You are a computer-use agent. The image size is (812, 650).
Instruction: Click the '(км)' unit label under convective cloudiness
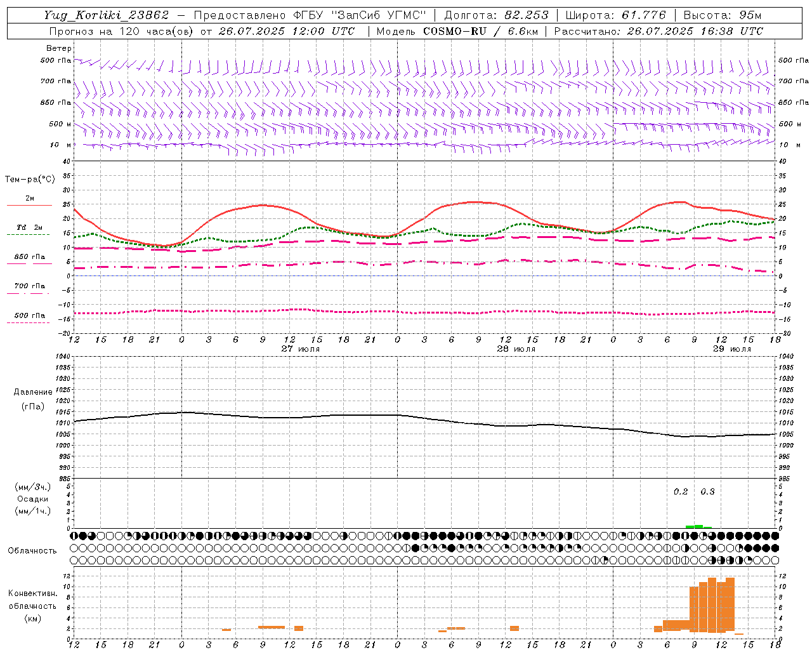point(33,618)
